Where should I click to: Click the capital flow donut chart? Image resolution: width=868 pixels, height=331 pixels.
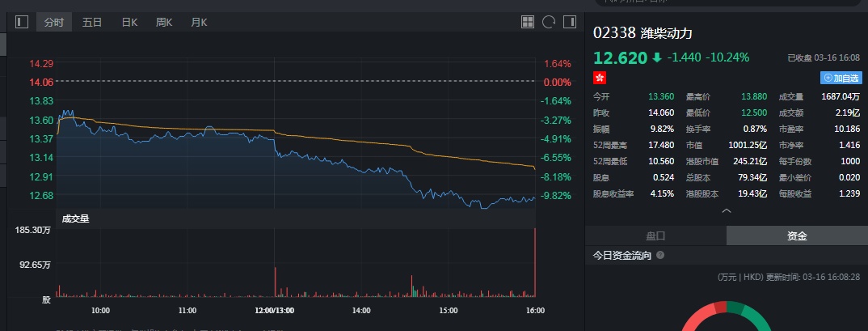(x=727, y=317)
